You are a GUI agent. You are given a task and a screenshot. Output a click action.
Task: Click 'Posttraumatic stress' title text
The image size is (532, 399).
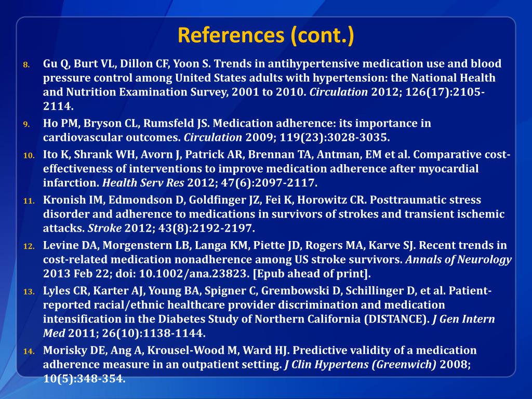tap(425, 200)
